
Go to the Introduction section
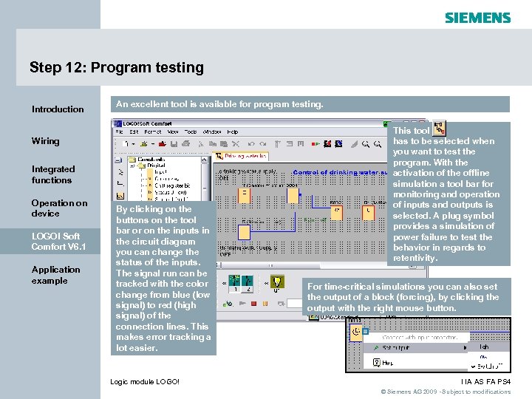click(58, 109)
